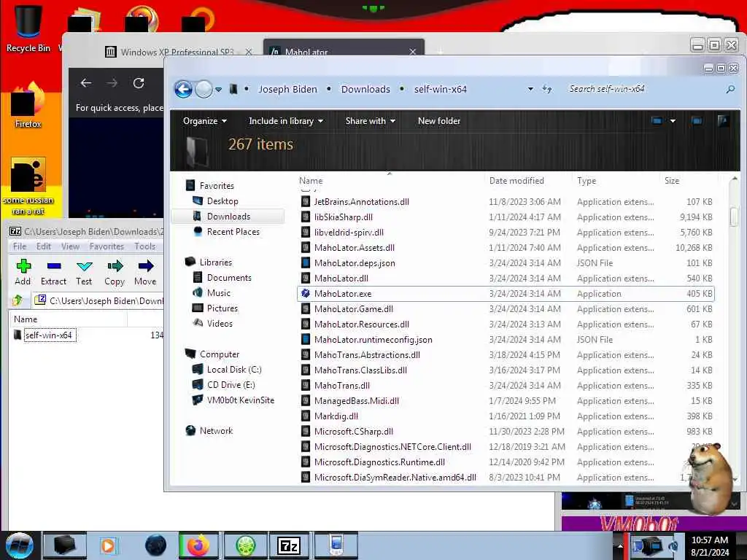
Task: Select the MahoLator.exe file
Action: click(506, 293)
